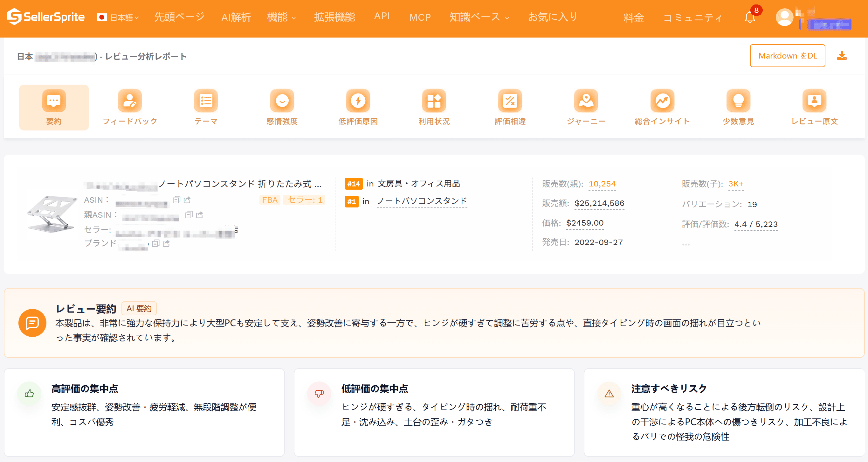Click the 販売額 value $25,214,586
Image resolution: width=868 pixels, height=462 pixels.
tap(599, 203)
